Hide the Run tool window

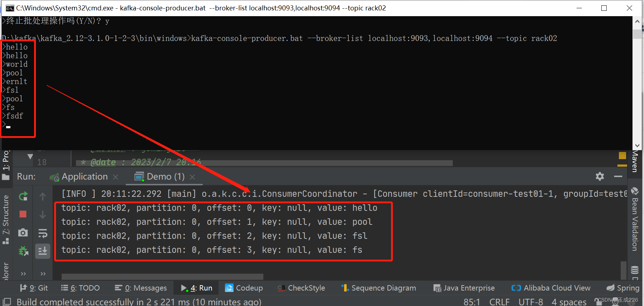(618, 176)
